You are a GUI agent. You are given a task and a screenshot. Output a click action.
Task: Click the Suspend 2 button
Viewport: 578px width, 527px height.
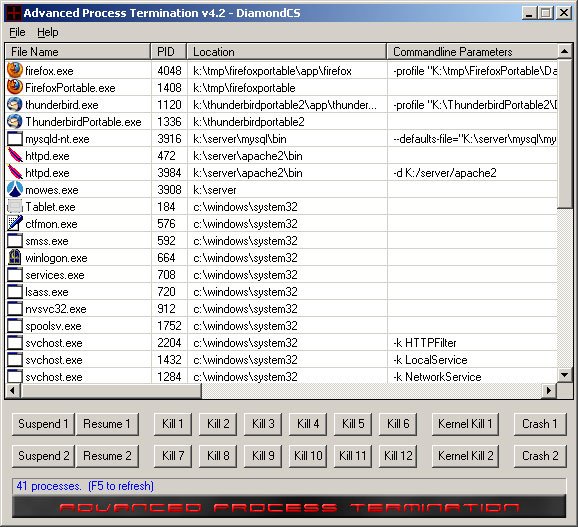point(43,456)
